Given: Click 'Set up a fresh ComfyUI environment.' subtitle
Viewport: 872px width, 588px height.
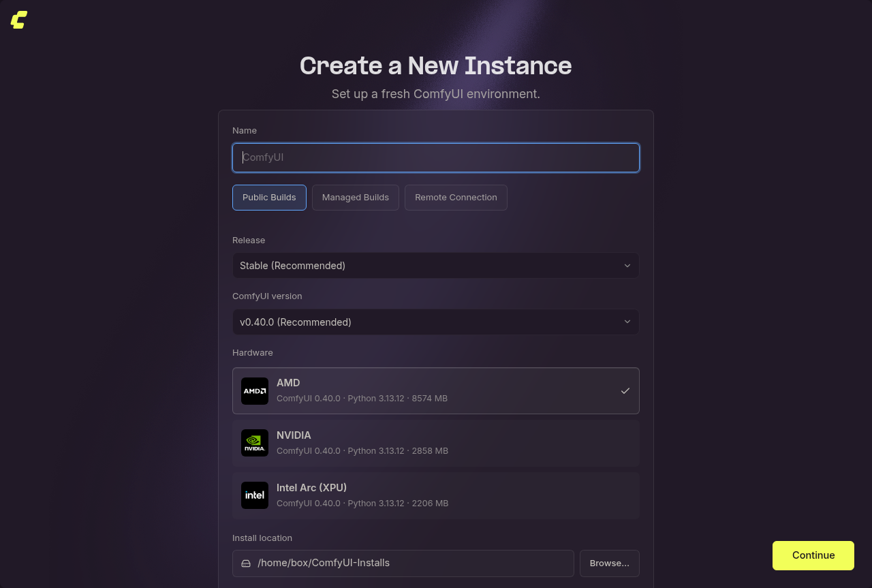Looking at the screenshot, I should [436, 94].
